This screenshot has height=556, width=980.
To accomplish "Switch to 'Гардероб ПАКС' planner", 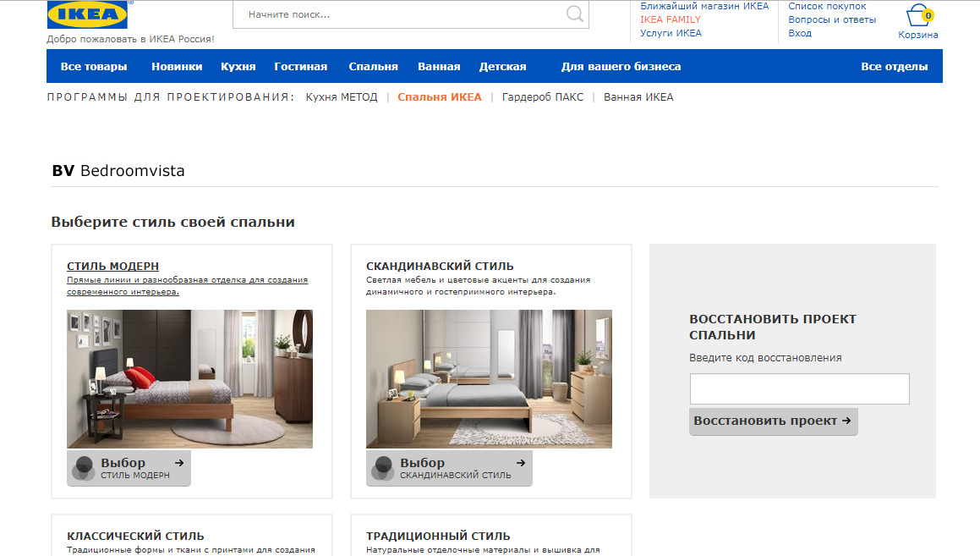I will coord(542,97).
